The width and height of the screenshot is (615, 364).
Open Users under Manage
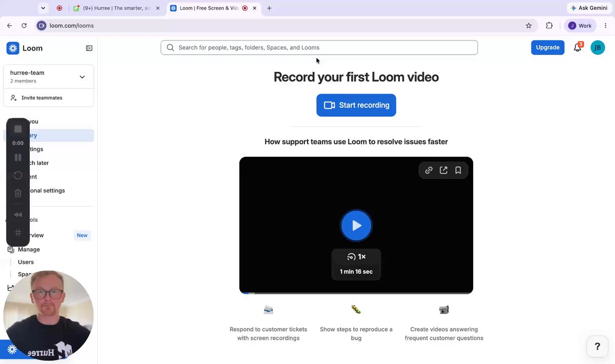tap(26, 262)
